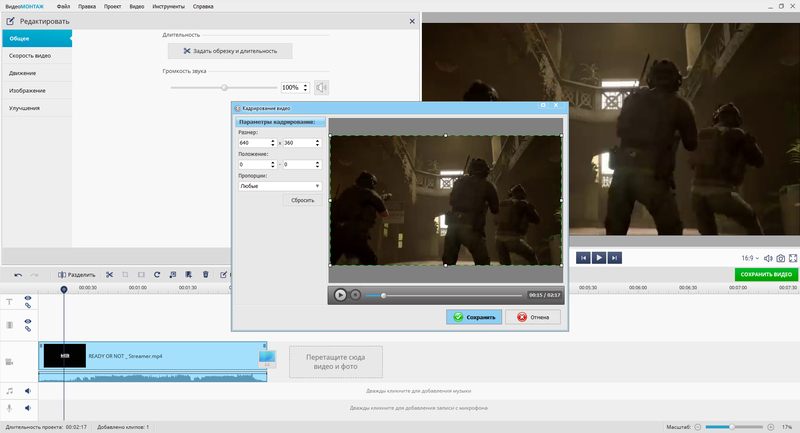
Task: Take a snapshot with camera icon
Action: (x=781, y=259)
